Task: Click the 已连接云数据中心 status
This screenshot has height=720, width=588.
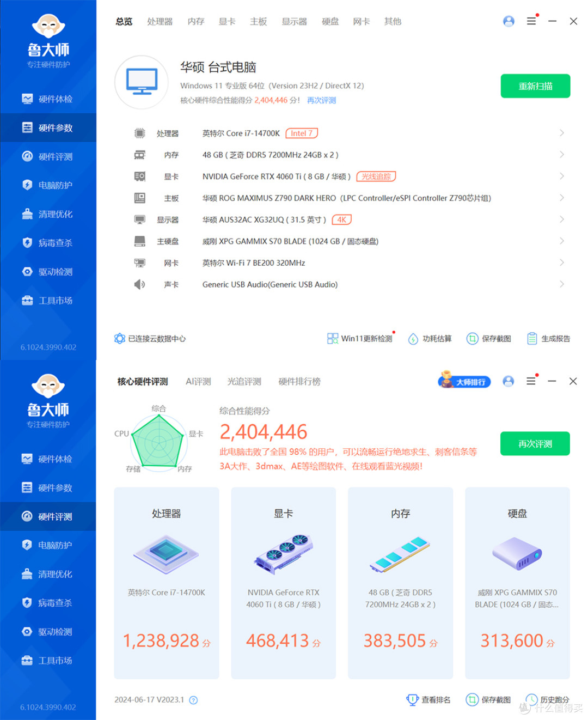Action: pyautogui.click(x=150, y=339)
